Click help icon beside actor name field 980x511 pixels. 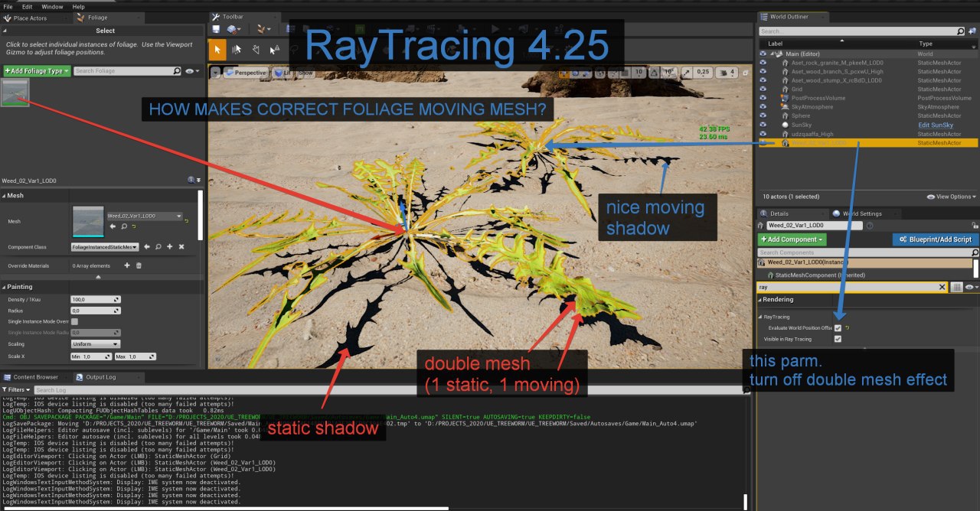[x=870, y=226]
